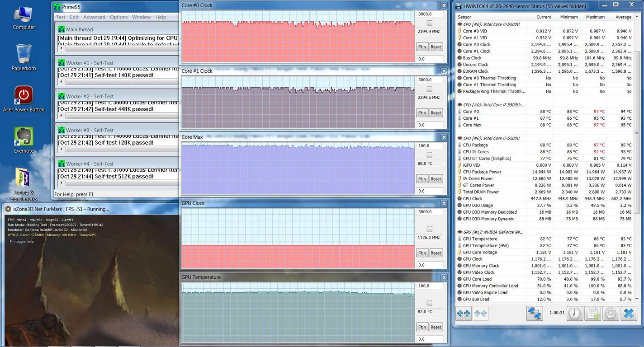Image resolution: width=644 pixels, height=347 pixels.
Task: Click the Worker #2 Self-Test window icon
Action: click(x=62, y=96)
